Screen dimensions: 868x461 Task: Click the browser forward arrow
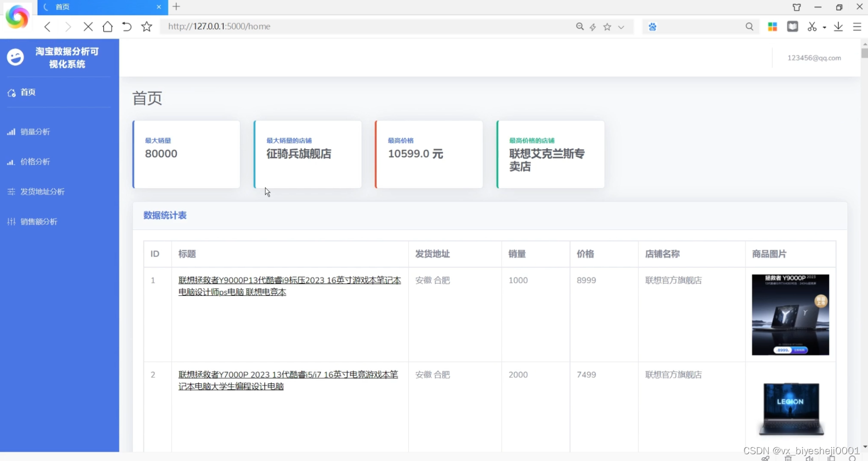click(x=68, y=27)
